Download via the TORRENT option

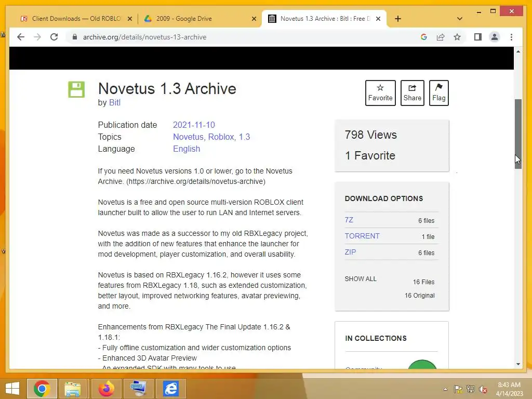362,236
